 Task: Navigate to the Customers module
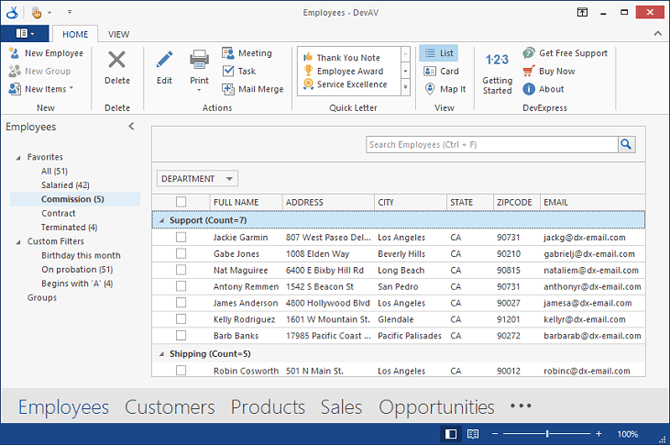169,407
